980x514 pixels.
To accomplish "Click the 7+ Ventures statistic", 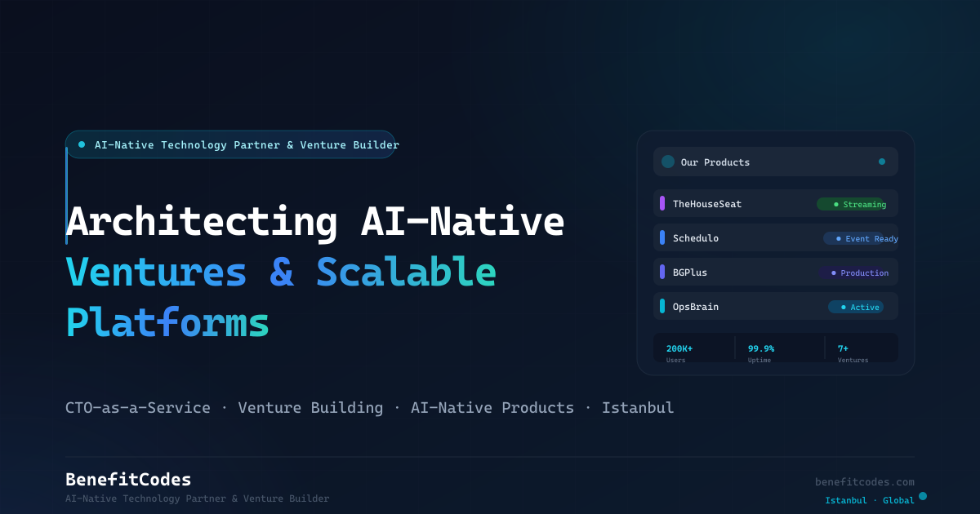I will pyautogui.click(x=853, y=353).
